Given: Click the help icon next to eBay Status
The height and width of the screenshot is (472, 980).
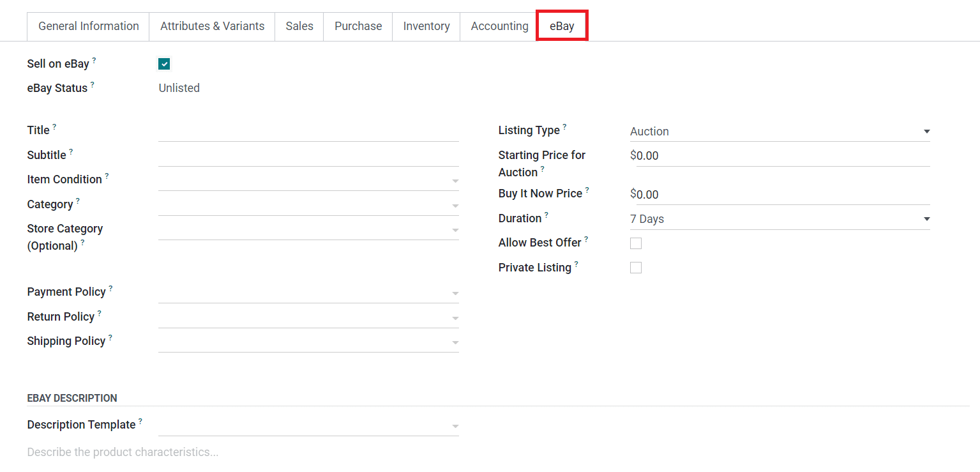Looking at the screenshot, I should [x=93, y=84].
